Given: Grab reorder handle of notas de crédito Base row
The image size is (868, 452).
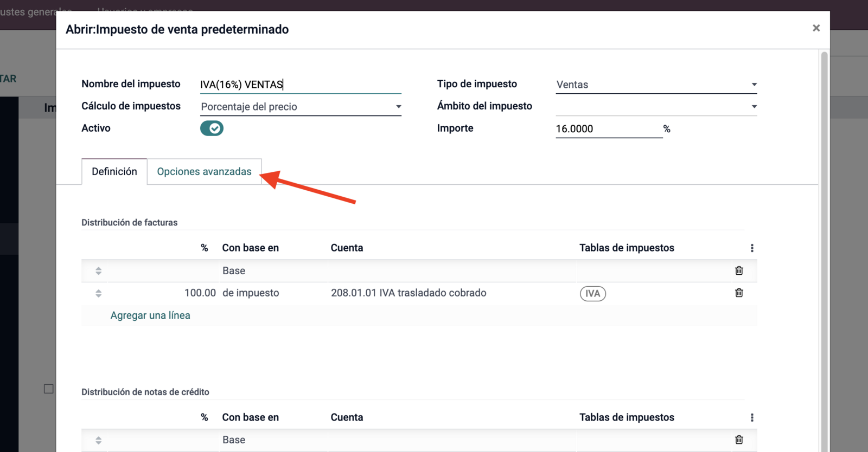Looking at the screenshot, I should pos(98,440).
